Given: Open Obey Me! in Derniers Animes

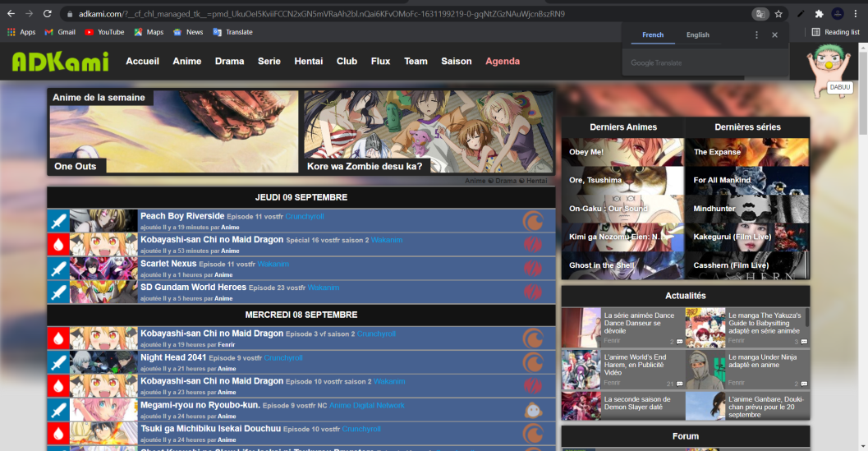Looking at the screenshot, I should point(622,152).
